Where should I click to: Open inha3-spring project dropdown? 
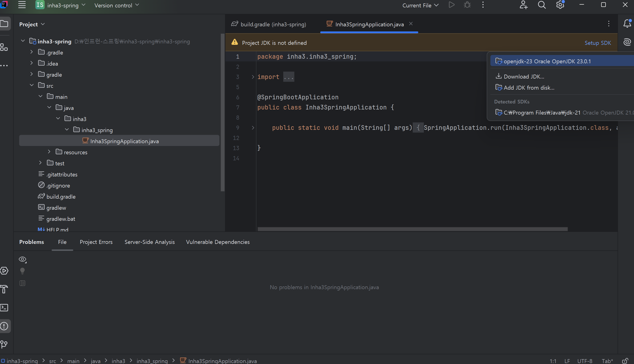(x=61, y=5)
